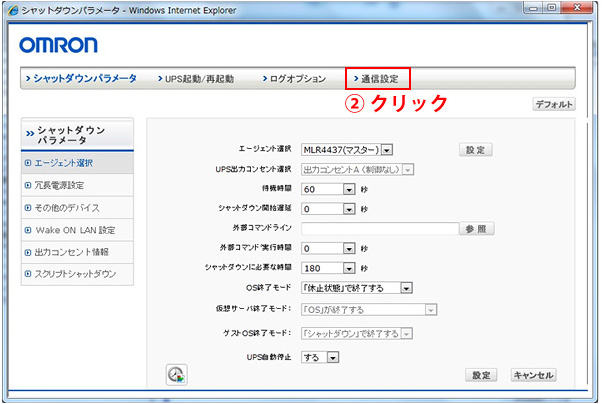Click the bullet icon beside エージェント選択
The image size is (602, 404).
[x=27, y=162]
